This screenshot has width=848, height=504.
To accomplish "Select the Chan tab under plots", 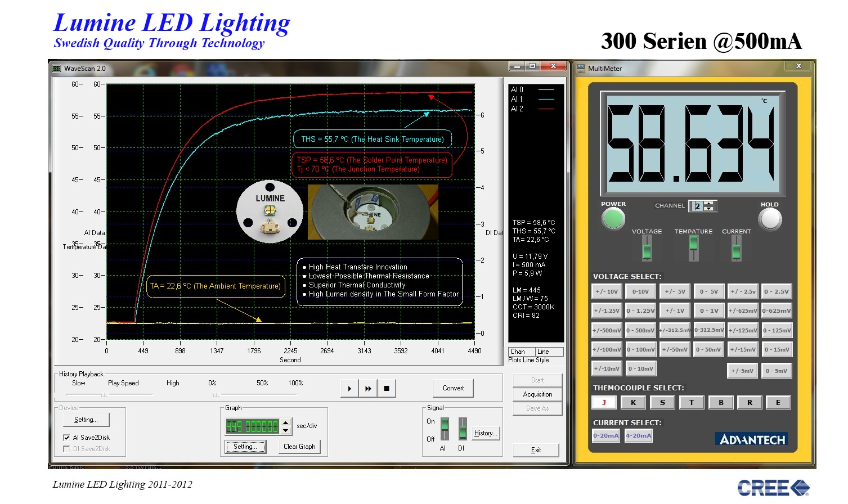I will click(522, 352).
